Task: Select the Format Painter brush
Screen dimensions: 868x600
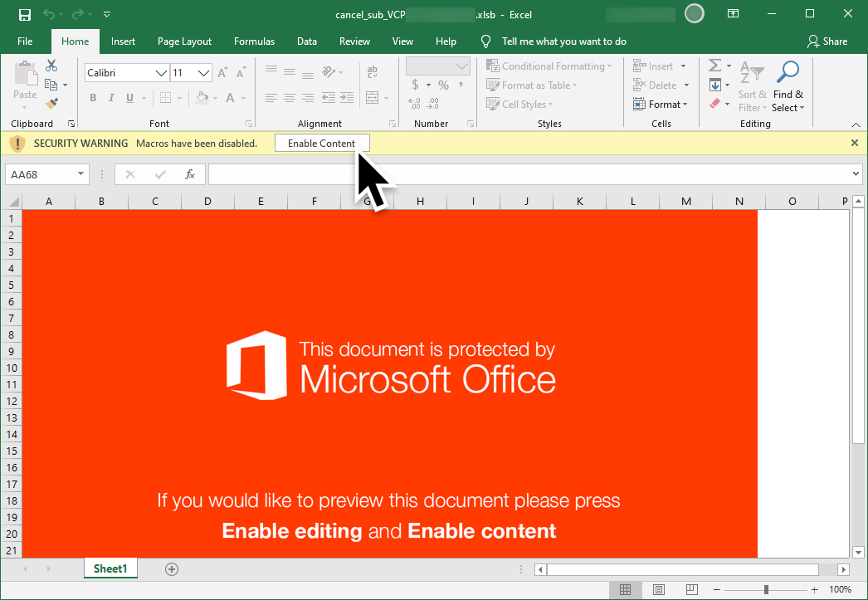Action: coord(51,104)
